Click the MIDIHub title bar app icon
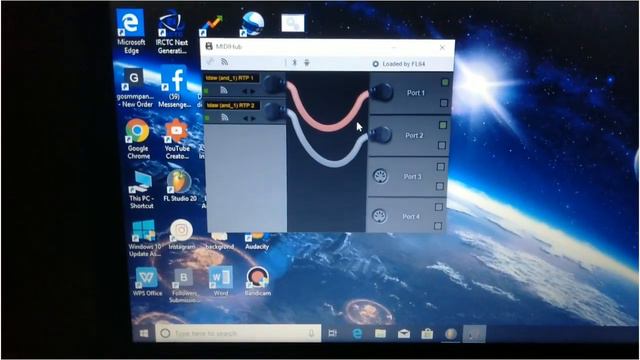The height and width of the screenshot is (360, 640). tap(209, 46)
